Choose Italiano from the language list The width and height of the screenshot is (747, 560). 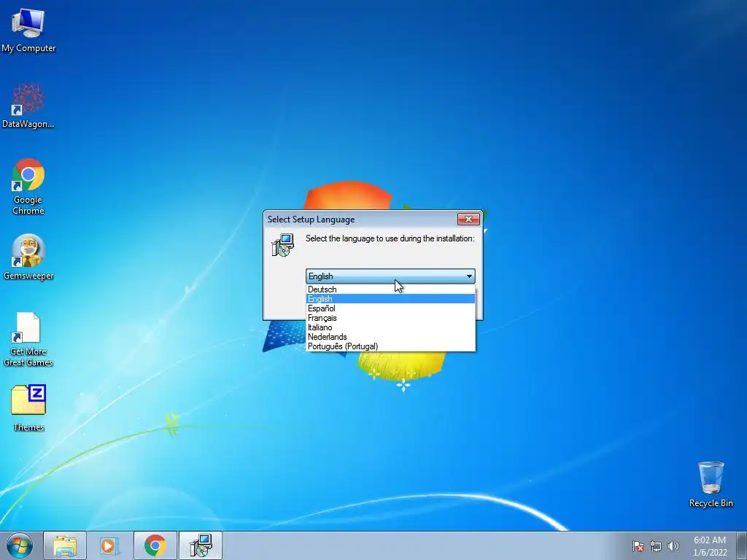click(390, 327)
